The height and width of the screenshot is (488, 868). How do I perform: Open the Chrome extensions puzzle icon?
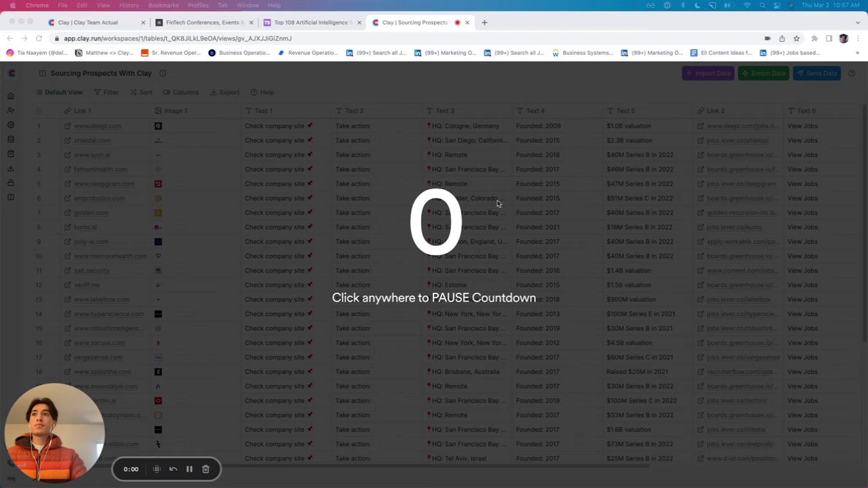tap(814, 39)
